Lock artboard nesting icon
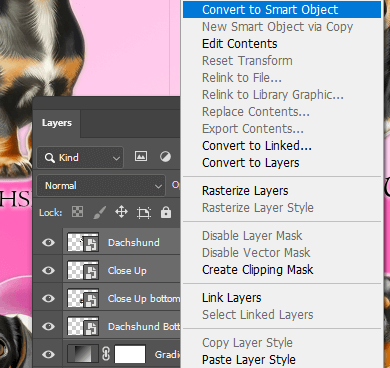390x368 pixels. tap(144, 212)
